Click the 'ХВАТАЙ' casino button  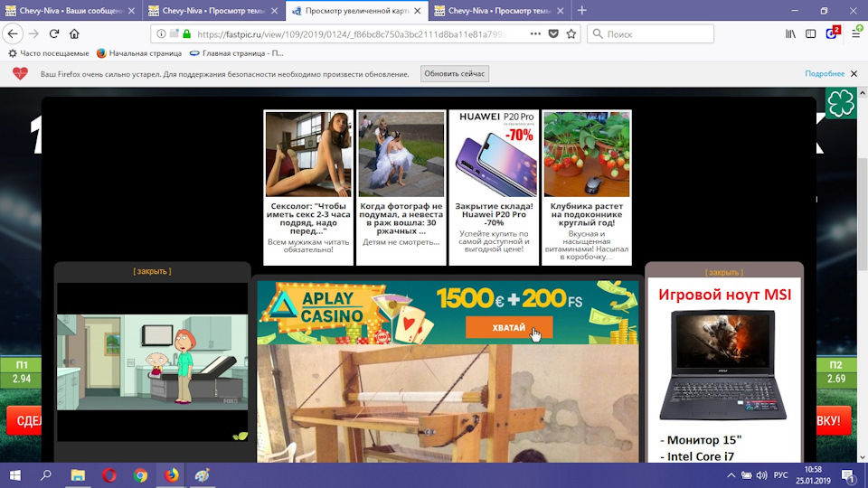pyautogui.click(x=509, y=327)
